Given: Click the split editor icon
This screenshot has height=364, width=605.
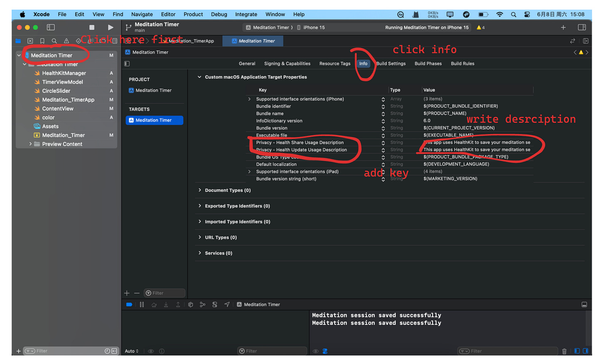Looking at the screenshot, I should coord(585,41).
